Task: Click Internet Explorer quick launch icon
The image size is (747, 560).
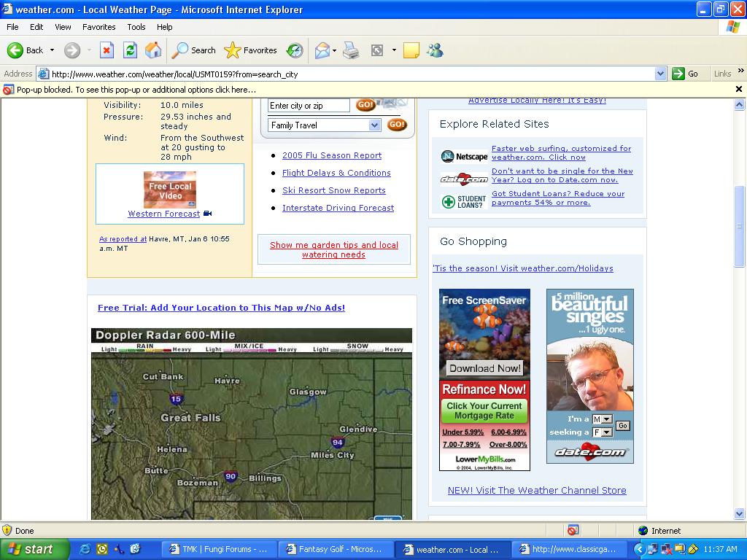Action: point(85,549)
